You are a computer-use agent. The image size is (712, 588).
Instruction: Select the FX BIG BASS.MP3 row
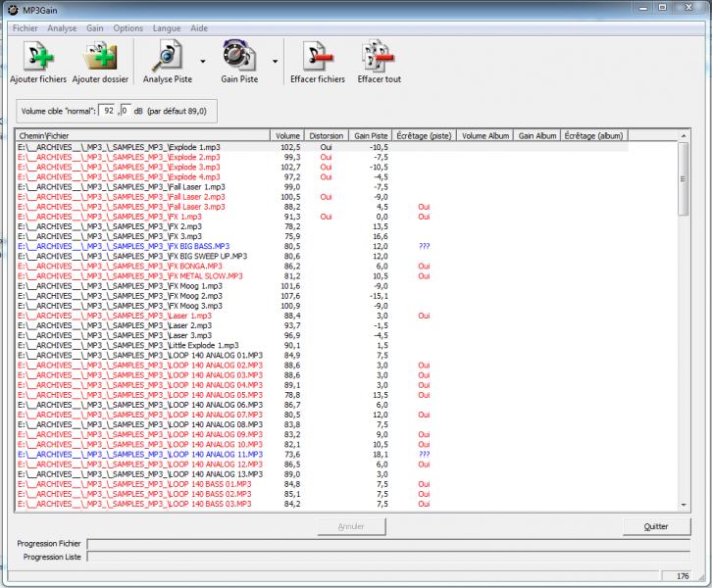coord(198,246)
